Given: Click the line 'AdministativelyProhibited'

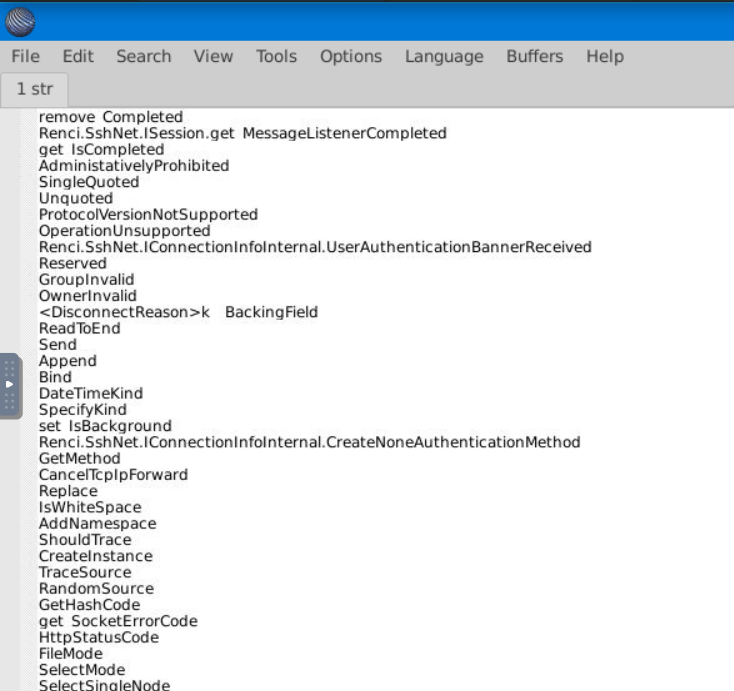Looking at the screenshot, I should pyautogui.click(x=134, y=166).
